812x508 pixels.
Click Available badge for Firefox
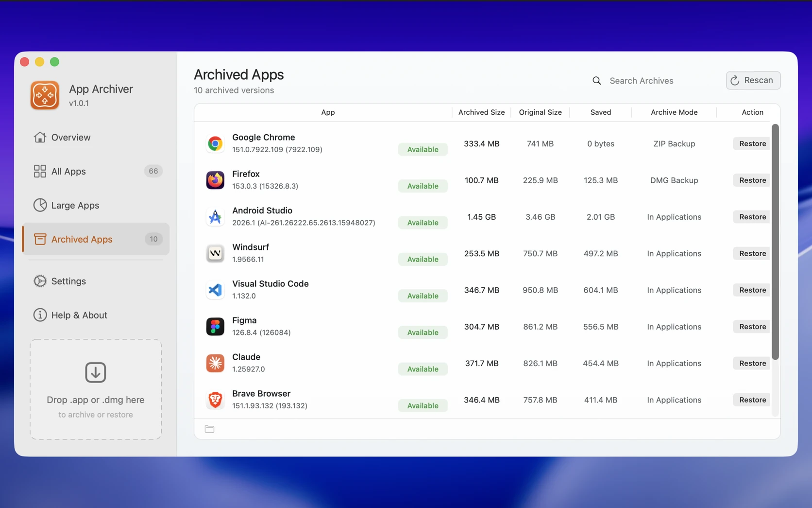tap(423, 186)
